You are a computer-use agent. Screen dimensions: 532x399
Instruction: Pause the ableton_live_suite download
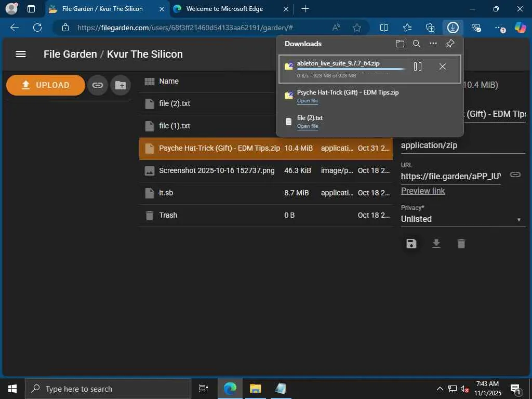(x=418, y=66)
